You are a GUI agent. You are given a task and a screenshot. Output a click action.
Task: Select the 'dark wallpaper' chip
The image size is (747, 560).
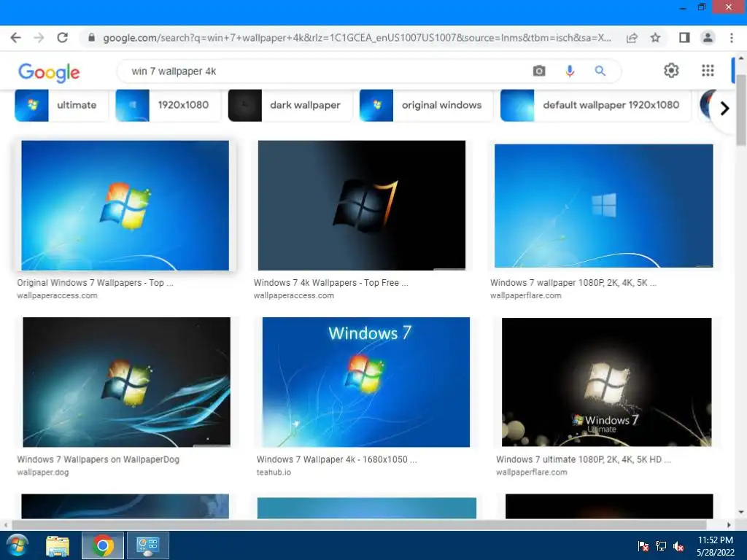[289, 105]
